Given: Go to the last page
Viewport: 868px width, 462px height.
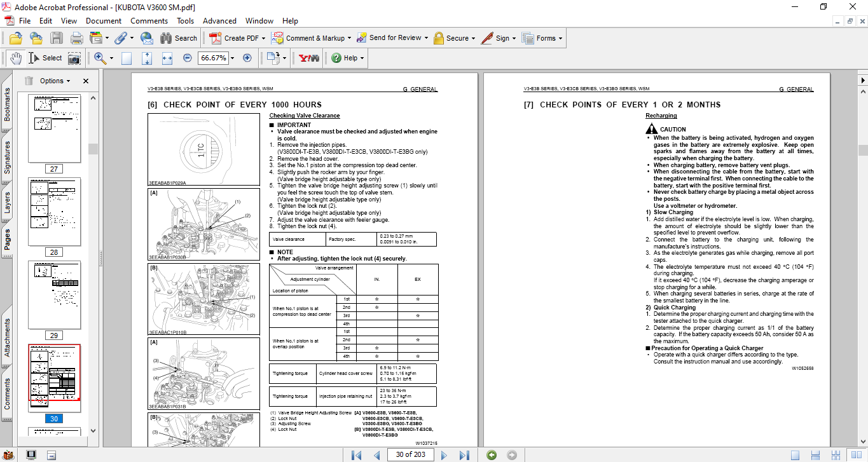Looking at the screenshot, I should click(x=465, y=454).
